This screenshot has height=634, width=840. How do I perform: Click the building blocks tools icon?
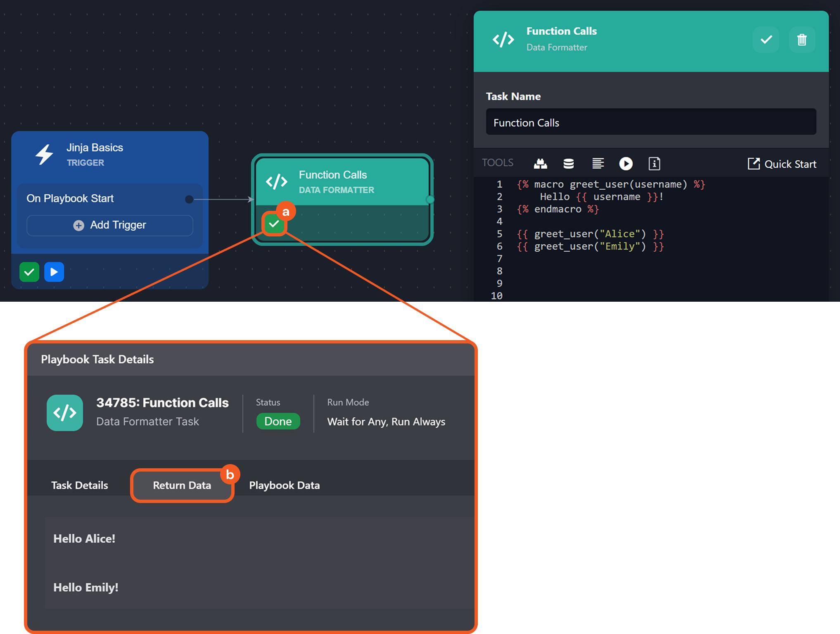coord(540,164)
